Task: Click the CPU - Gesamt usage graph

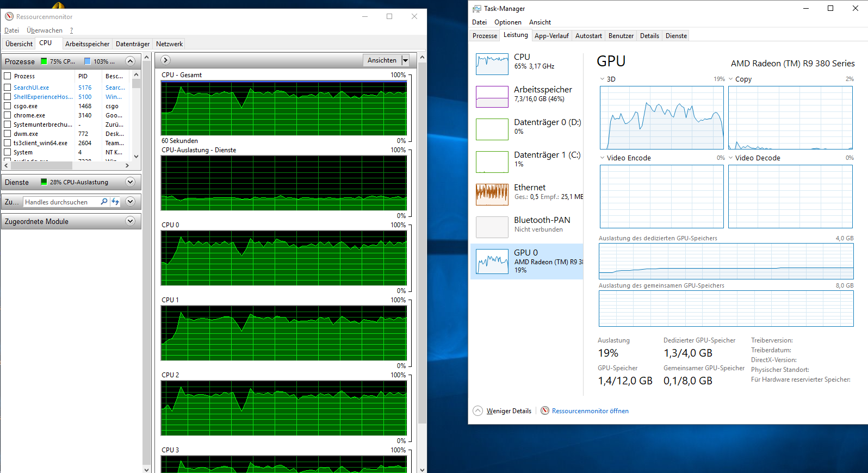Action: pyautogui.click(x=284, y=108)
